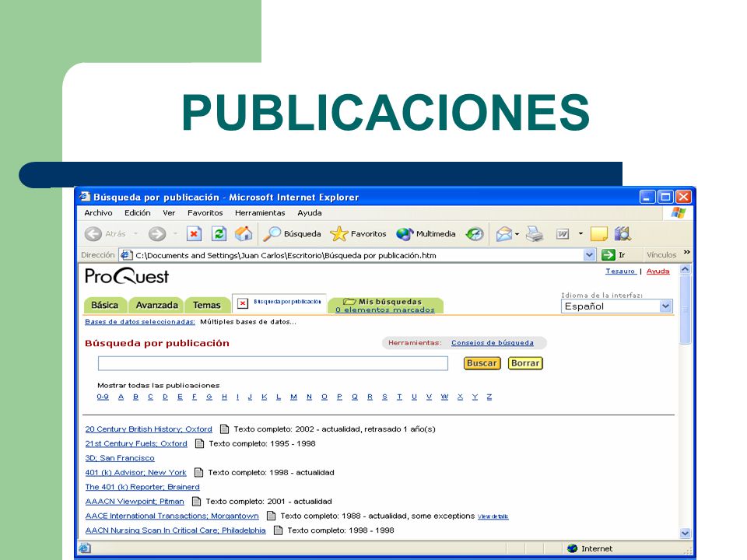Screen dimensions: 747x560
Task: Open dropdown arrow next to mail icon
Action: [x=517, y=234]
